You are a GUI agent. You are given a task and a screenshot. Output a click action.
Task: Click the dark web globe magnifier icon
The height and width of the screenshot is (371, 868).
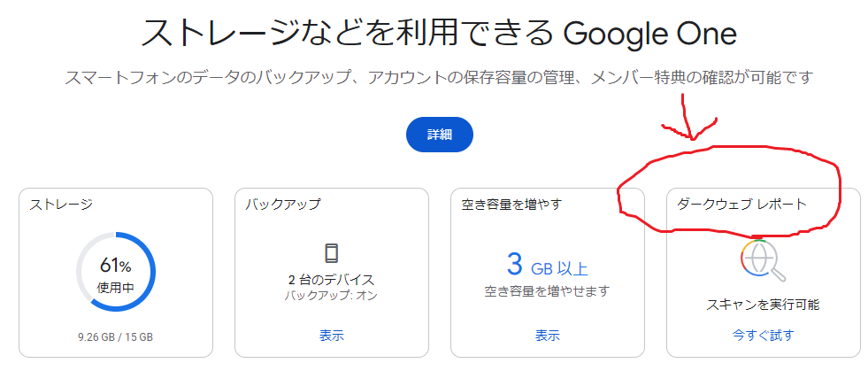coord(763,259)
